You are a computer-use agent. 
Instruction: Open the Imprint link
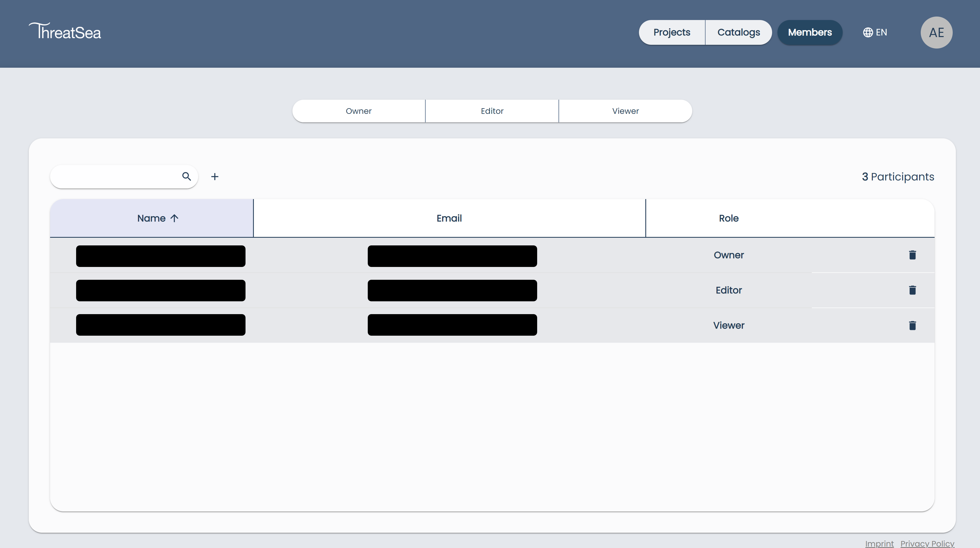pyautogui.click(x=879, y=543)
